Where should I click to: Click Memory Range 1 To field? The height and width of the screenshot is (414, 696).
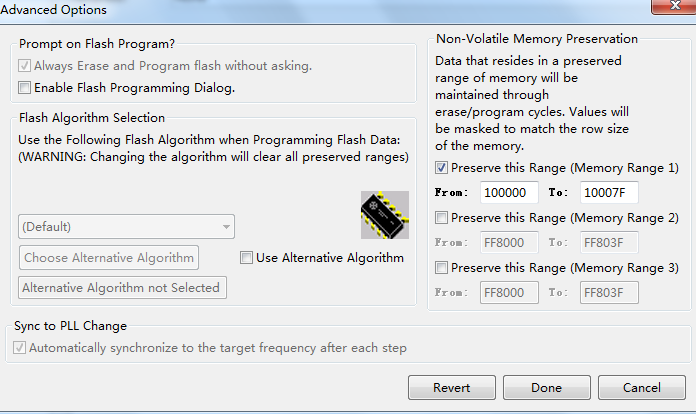[x=609, y=192]
